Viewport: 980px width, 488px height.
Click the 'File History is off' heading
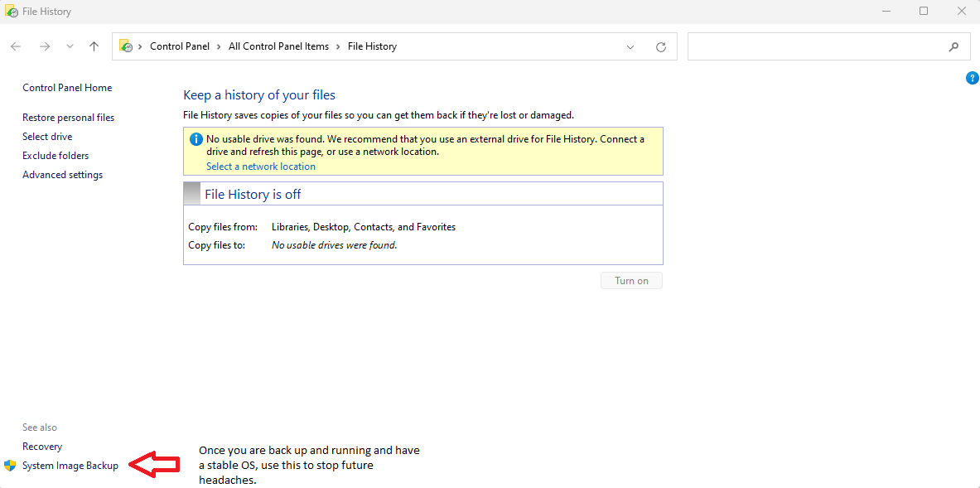(253, 195)
